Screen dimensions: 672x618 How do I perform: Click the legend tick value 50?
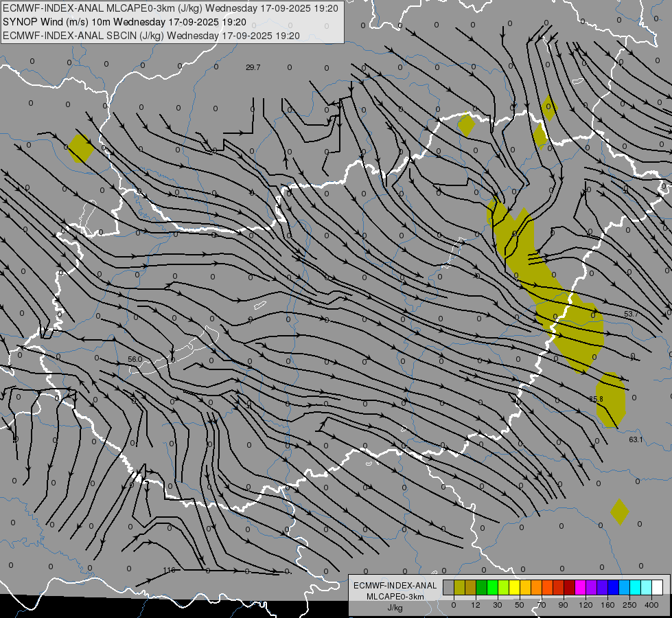pos(520,605)
